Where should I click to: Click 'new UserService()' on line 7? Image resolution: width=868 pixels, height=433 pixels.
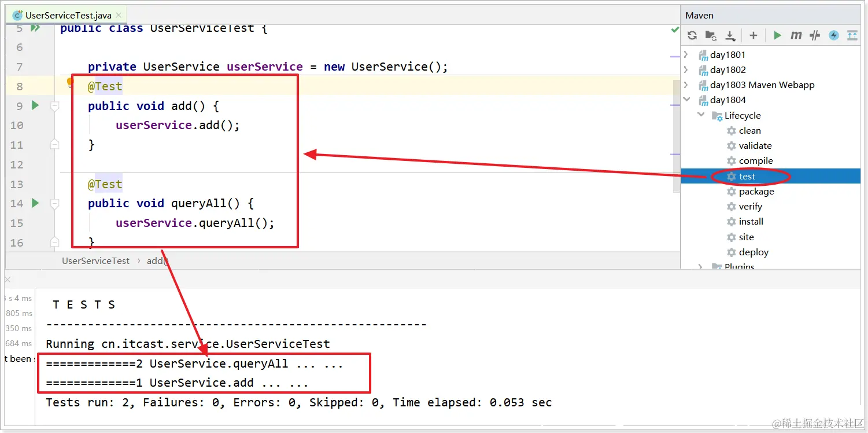[382, 67]
